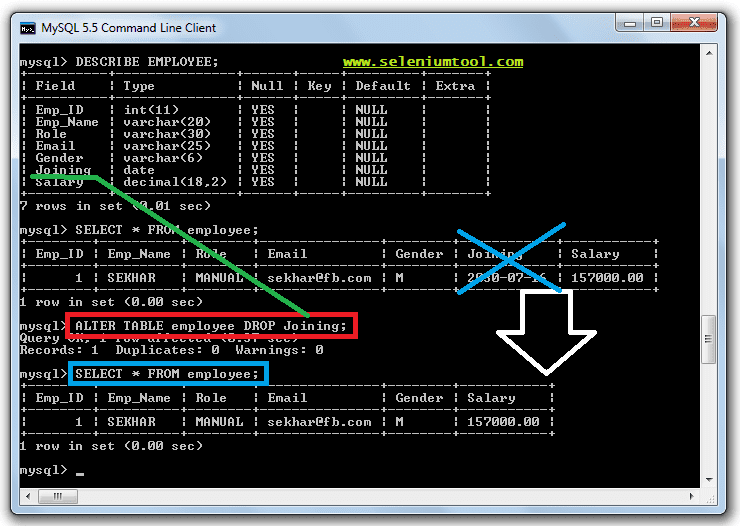Click the int(11) type in Emp_ID row
This screenshot has width=740, height=526.
click(150, 110)
